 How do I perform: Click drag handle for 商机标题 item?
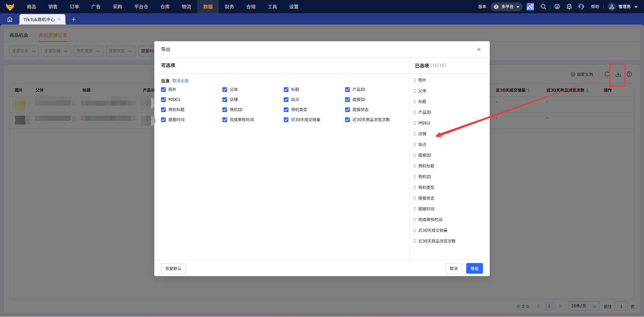[x=415, y=166]
